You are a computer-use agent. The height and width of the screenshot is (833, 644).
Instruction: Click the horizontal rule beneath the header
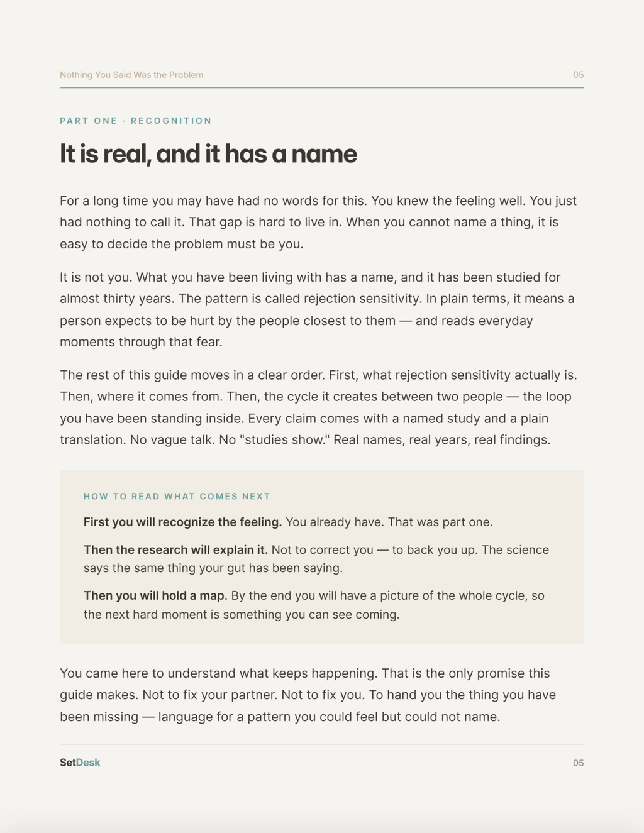(x=322, y=88)
